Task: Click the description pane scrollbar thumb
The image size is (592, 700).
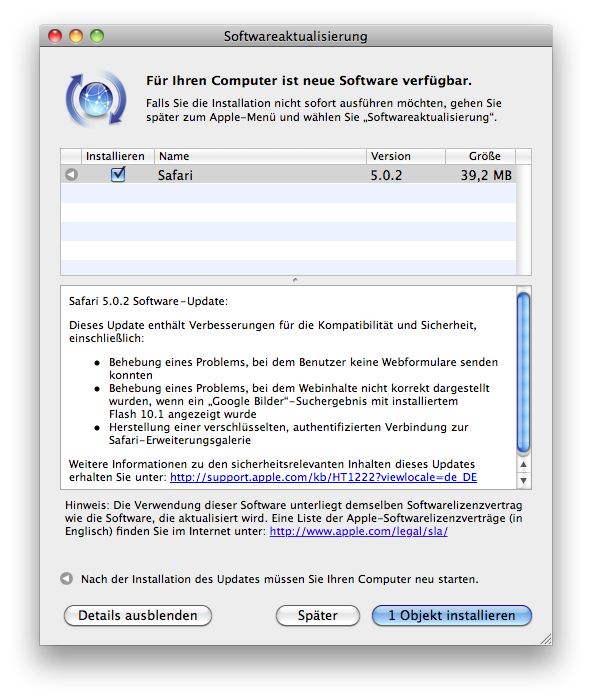Action: pos(523,372)
